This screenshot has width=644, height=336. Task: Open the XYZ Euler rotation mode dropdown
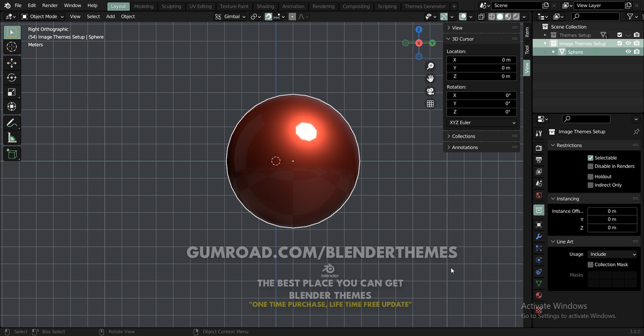481,123
